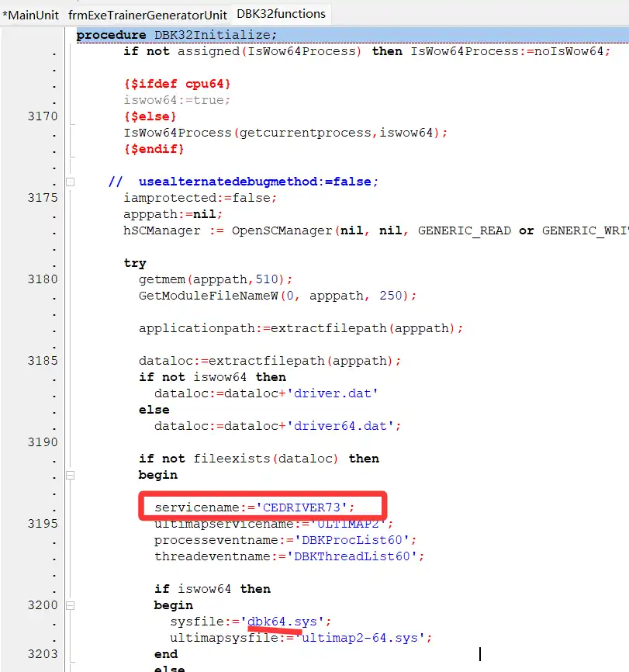The width and height of the screenshot is (629, 672).
Task: Collapse the begin block under 'if iswow64 then'
Action: coord(71,605)
